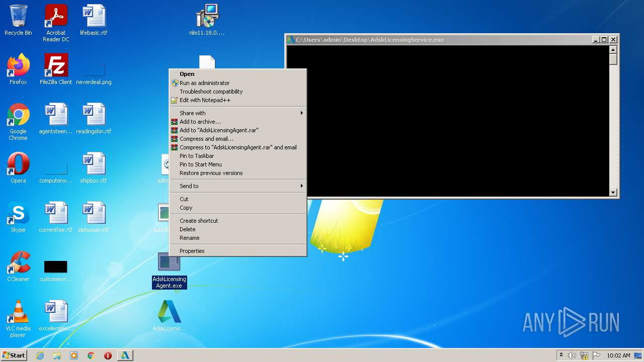The image size is (644, 362).
Task: Select AdskLicensingAgent.exe desktop icon
Action: point(169,270)
